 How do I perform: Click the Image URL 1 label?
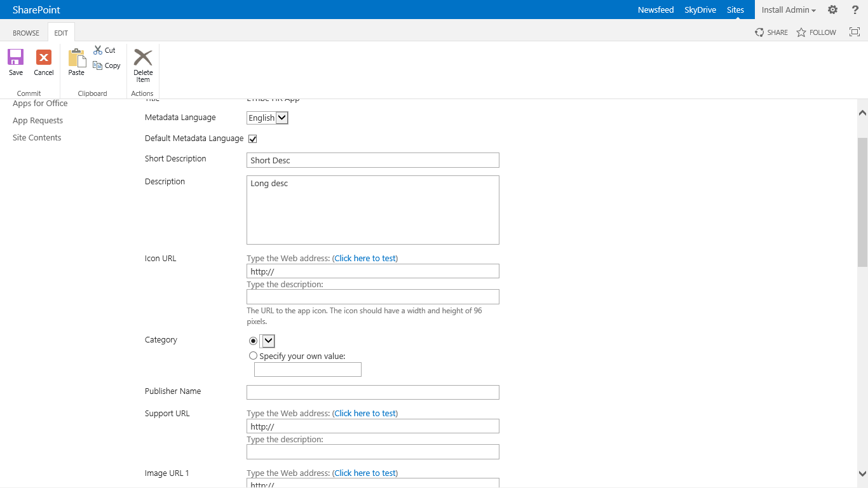click(x=167, y=473)
